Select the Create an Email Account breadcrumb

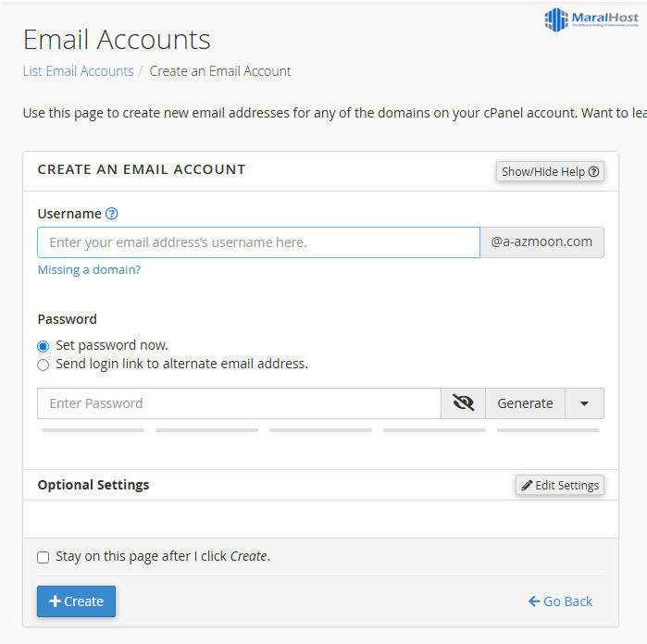tap(220, 71)
